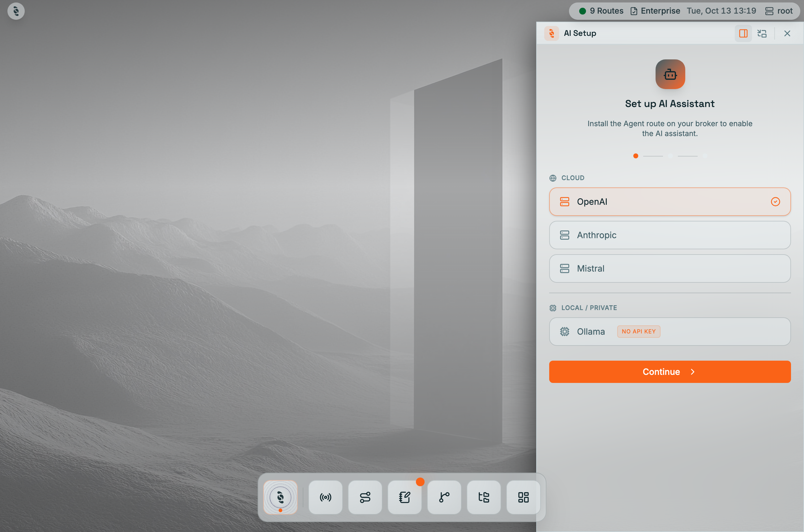
Task: Click the robot assistant icon
Action: tap(670, 74)
